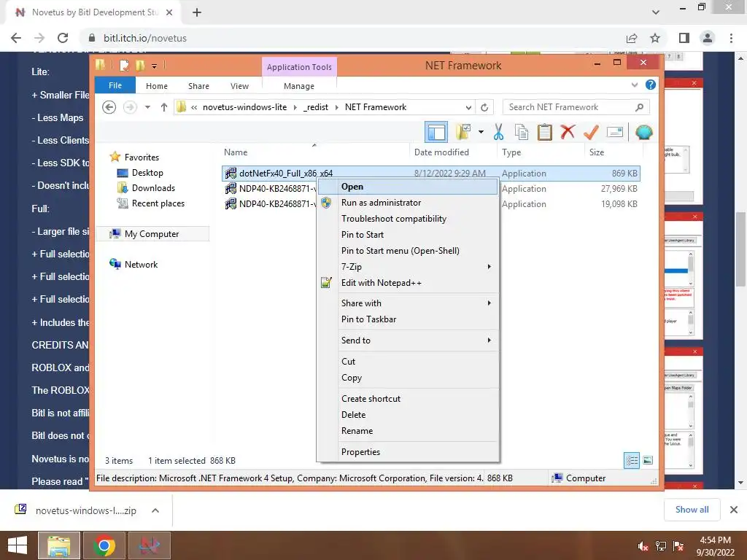Choose Run as administrator
The width and height of the screenshot is (747, 560).
point(408,203)
